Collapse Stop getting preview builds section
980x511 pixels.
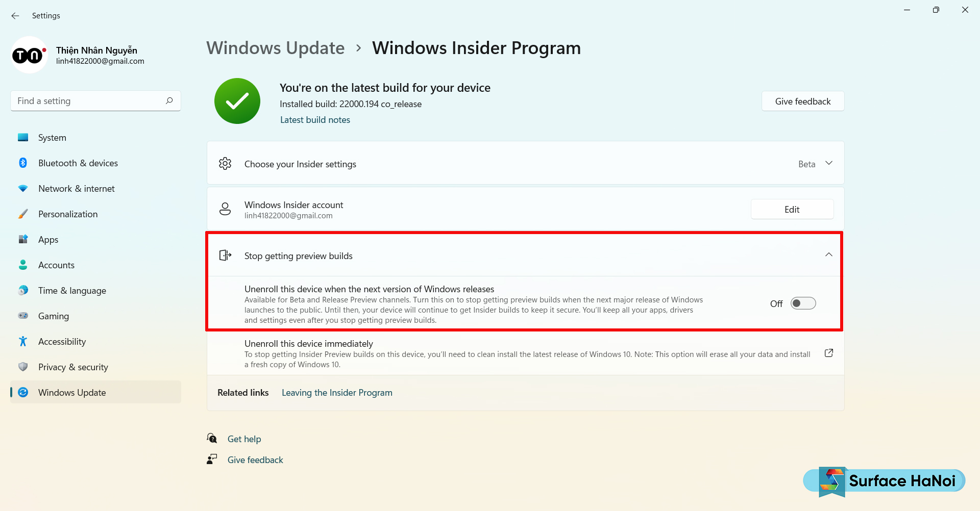[829, 255]
